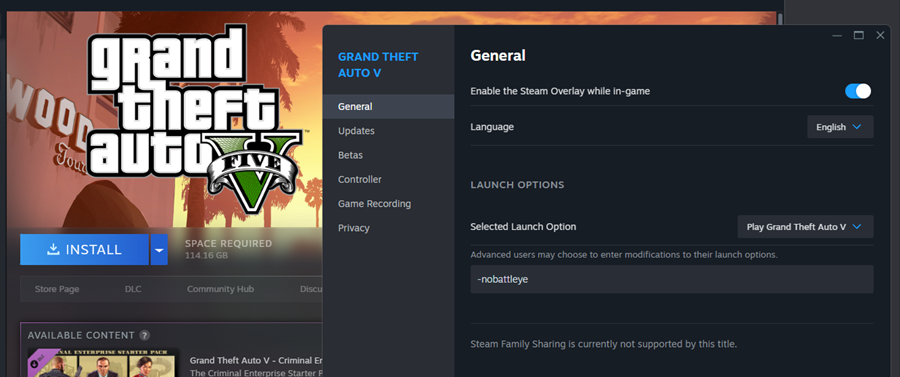Click the help icon beside AVAILABLE CONTENT

[145, 335]
